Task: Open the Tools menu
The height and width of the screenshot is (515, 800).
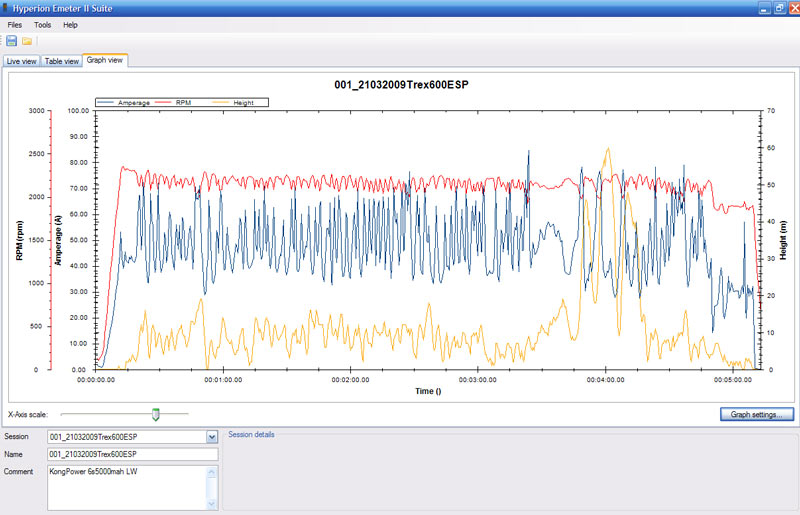Action: click(42, 24)
